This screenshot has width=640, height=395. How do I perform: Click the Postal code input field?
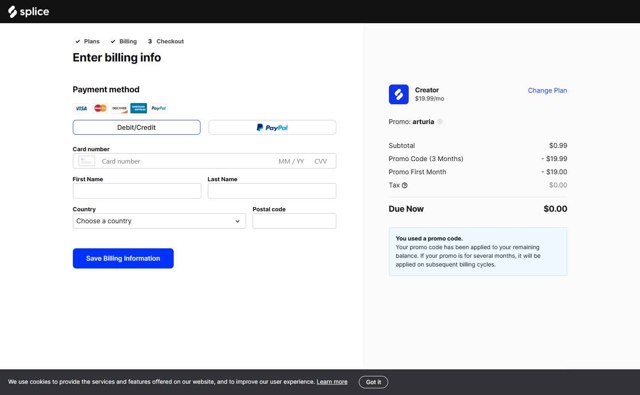(294, 221)
